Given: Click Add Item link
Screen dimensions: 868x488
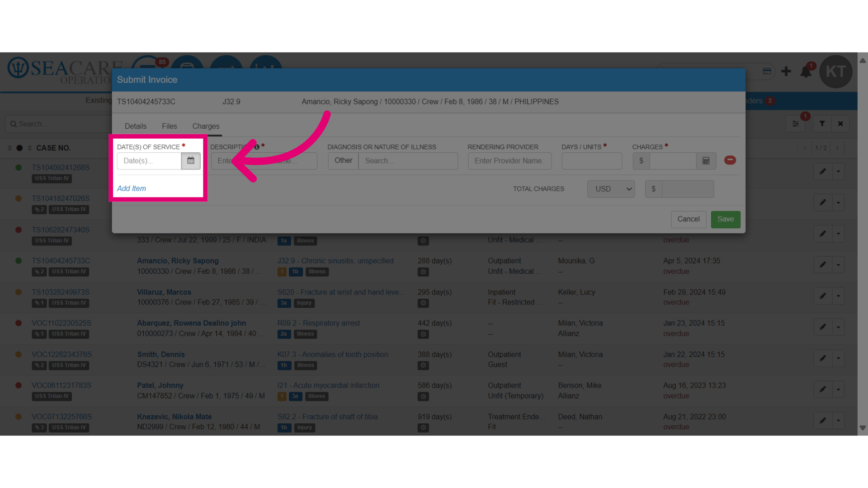Looking at the screenshot, I should 132,188.
